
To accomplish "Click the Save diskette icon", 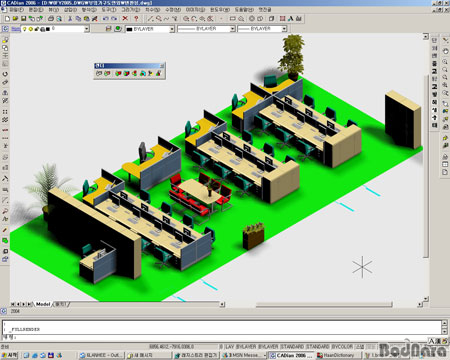I will click(x=23, y=19).
